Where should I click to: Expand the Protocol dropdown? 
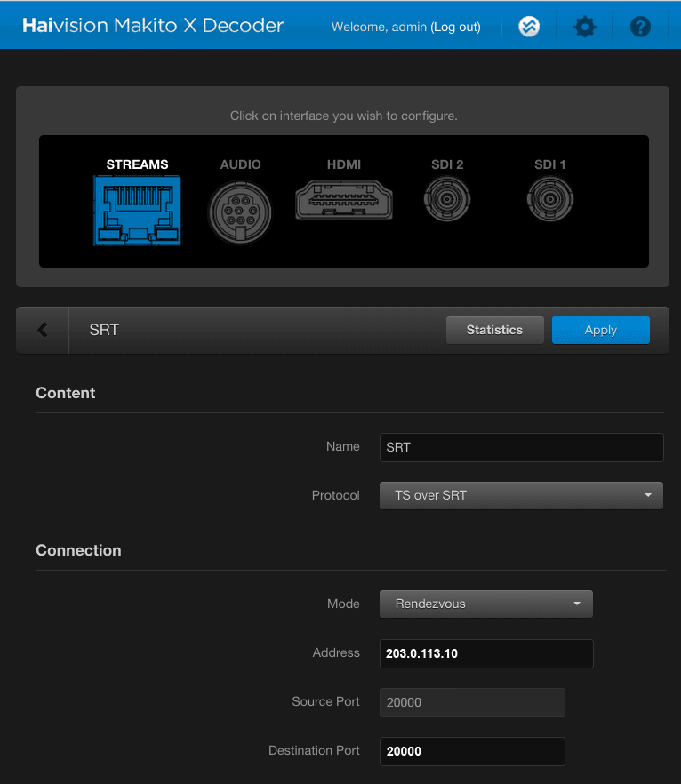521,495
